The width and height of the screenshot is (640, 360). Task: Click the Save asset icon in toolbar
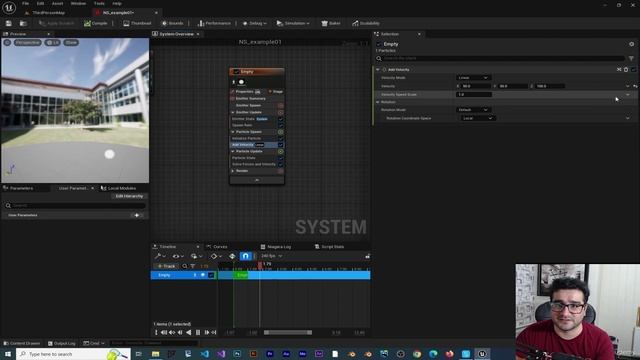click(9, 23)
